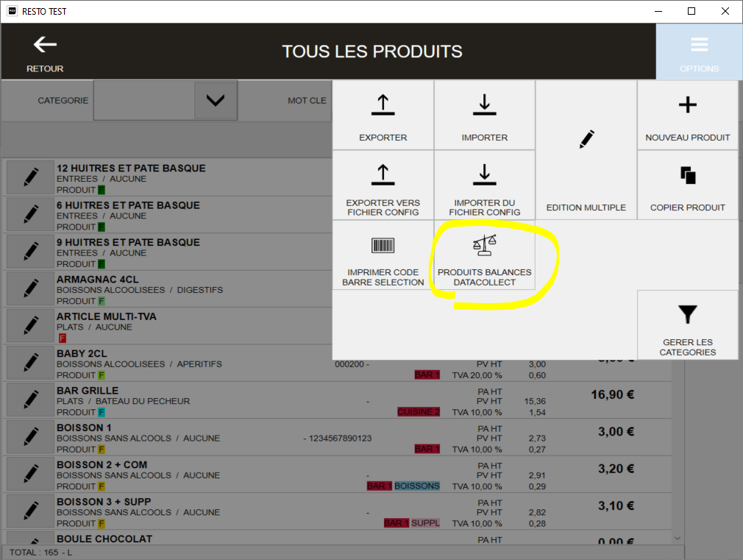Click BAR 1 tag on BOISSON 1
Viewport: 743px width, 560px height.
(427, 449)
